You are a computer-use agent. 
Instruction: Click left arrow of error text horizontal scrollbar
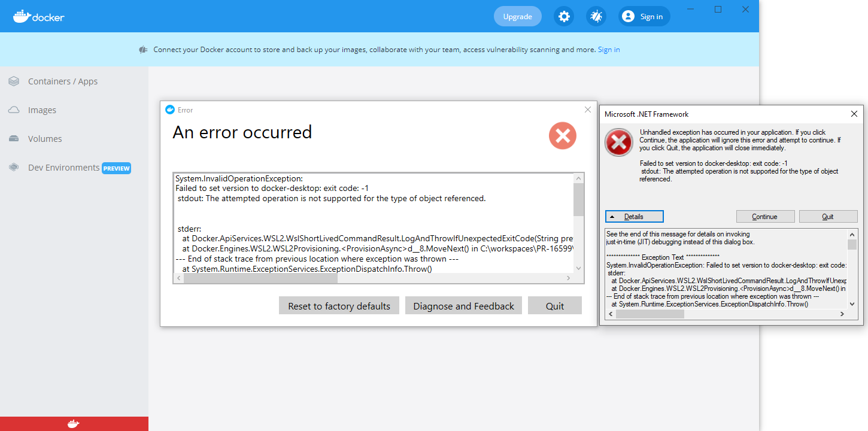[178, 278]
